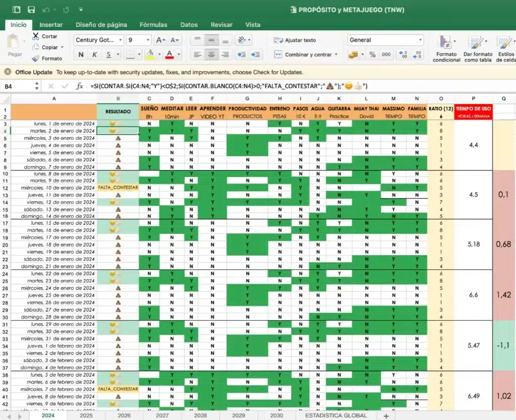The height and width of the screenshot is (420, 516).
Task: Click the Redo arrow icon
Action: (66, 10)
